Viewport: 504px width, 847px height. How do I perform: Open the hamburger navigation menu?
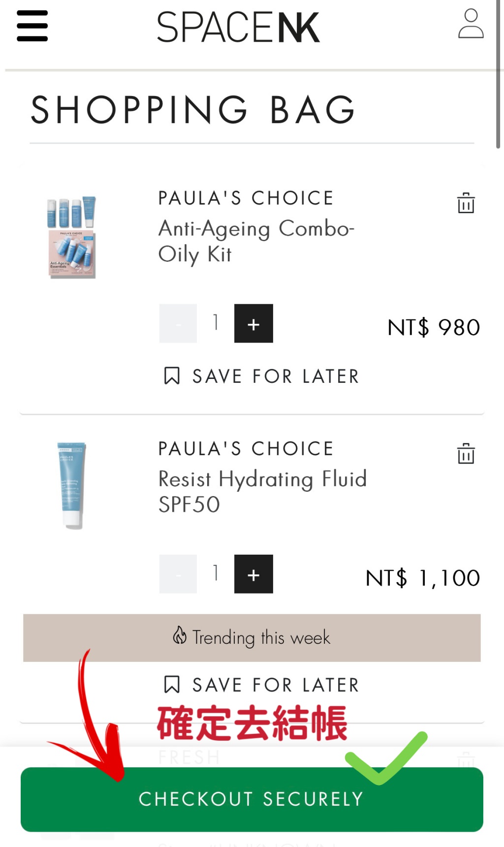pyautogui.click(x=32, y=26)
